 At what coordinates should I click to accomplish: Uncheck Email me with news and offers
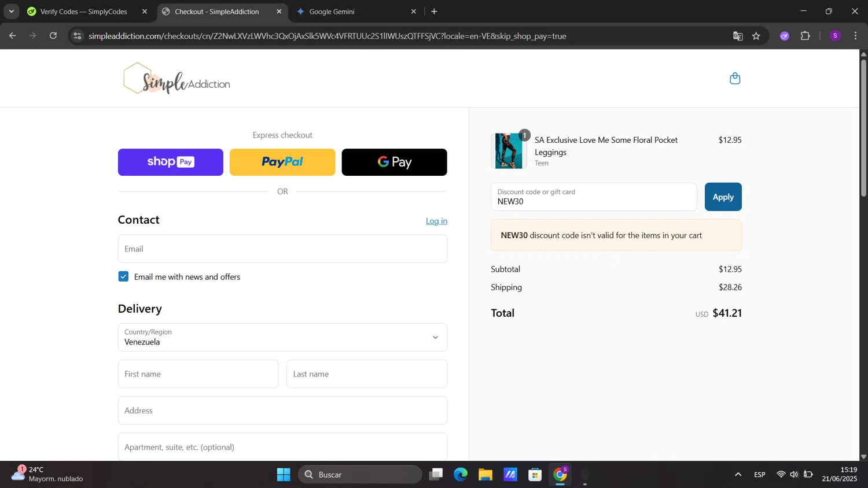point(123,276)
